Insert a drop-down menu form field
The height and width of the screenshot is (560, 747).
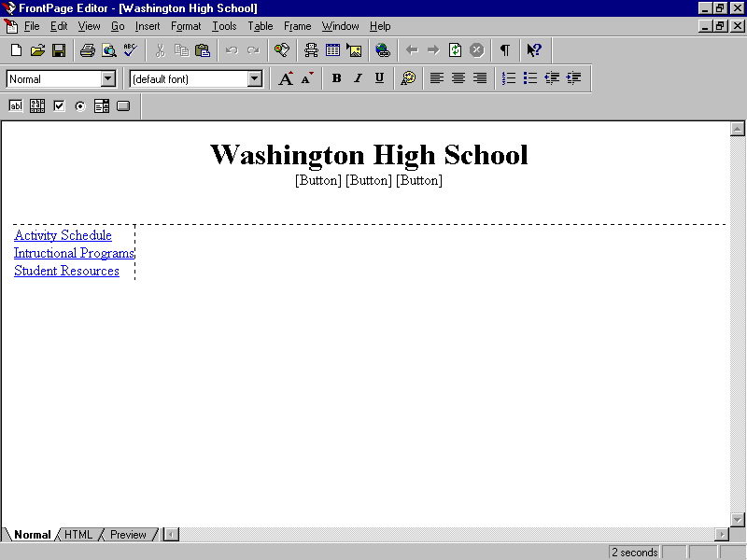coord(103,105)
